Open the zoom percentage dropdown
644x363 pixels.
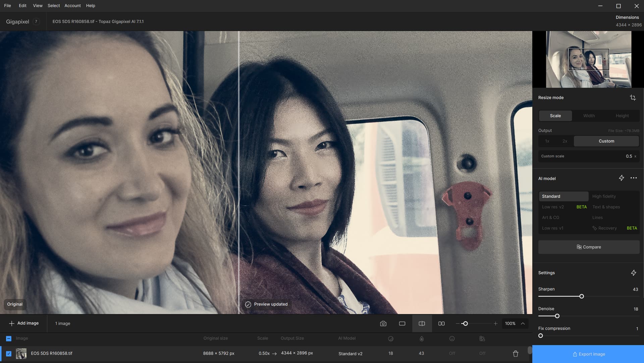(515, 323)
